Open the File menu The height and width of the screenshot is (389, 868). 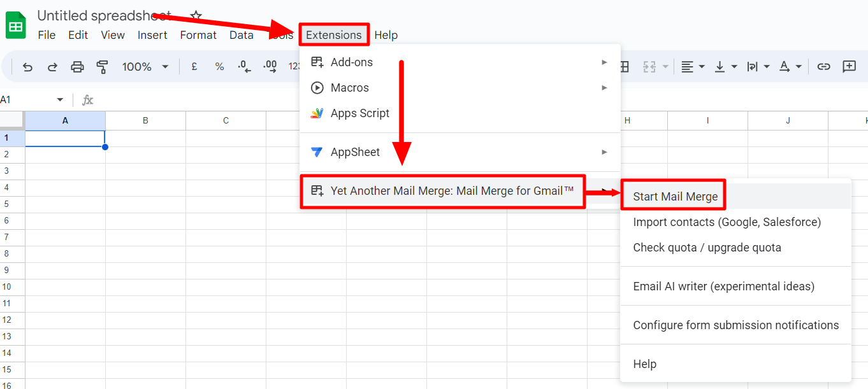(47, 35)
